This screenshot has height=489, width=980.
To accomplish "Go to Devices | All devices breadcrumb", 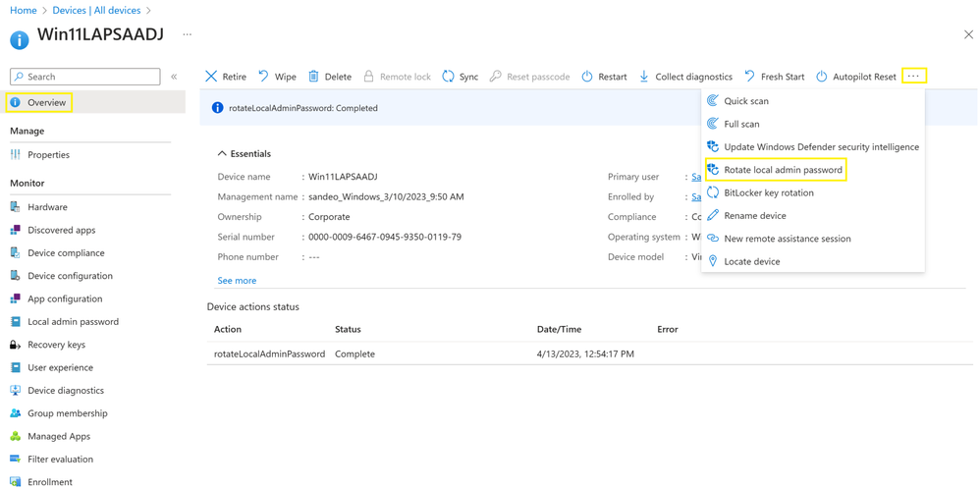I will click(97, 11).
